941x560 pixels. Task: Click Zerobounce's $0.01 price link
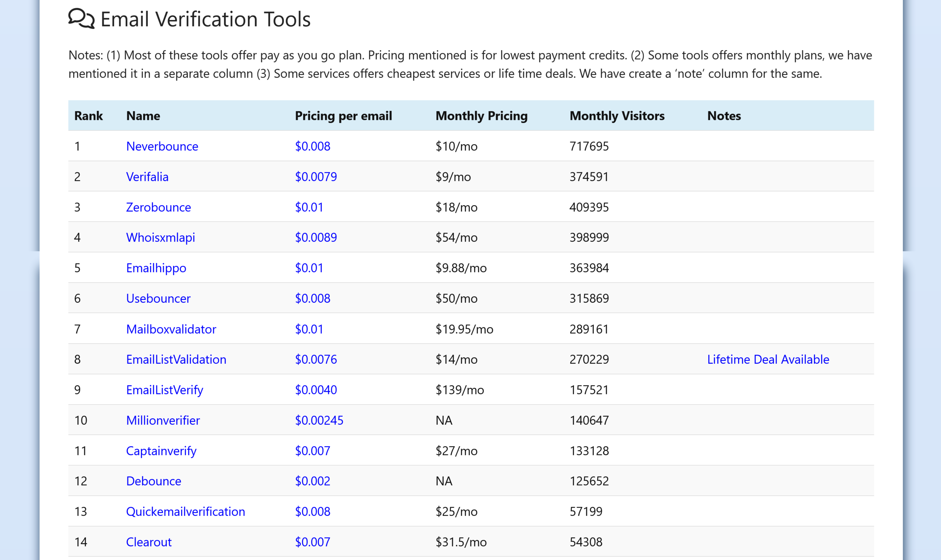[309, 207]
